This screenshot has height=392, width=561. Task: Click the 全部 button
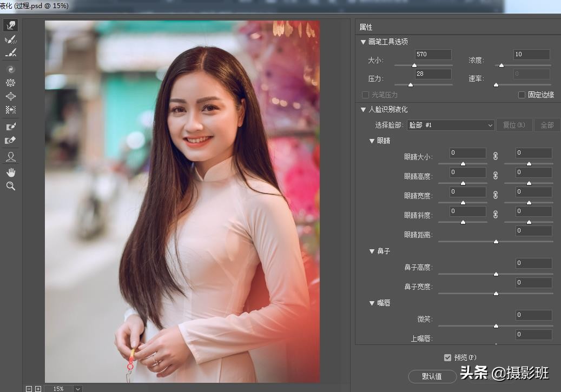(x=547, y=125)
